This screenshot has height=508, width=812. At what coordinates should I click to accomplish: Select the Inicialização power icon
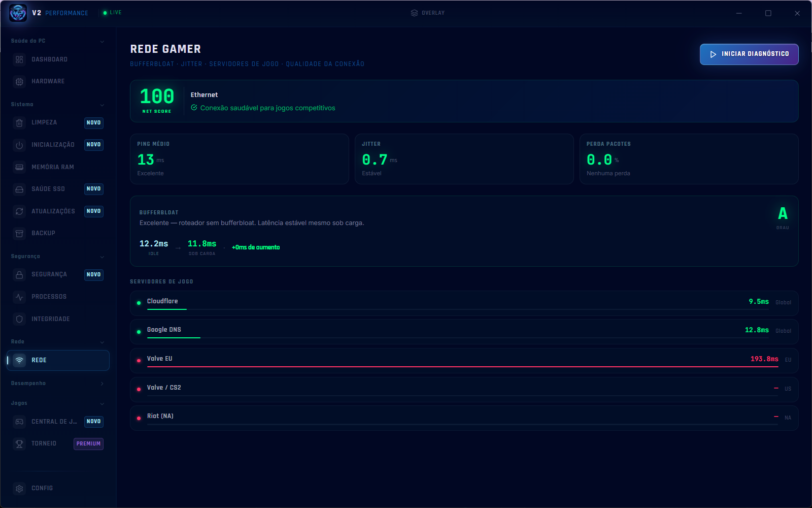19,145
